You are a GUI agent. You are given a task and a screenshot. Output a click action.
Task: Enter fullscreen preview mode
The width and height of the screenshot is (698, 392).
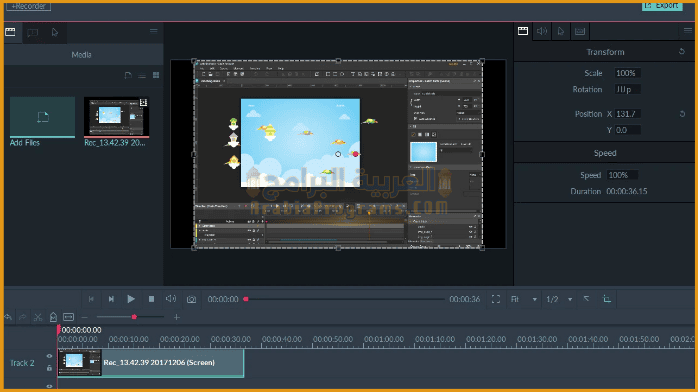tap(496, 299)
